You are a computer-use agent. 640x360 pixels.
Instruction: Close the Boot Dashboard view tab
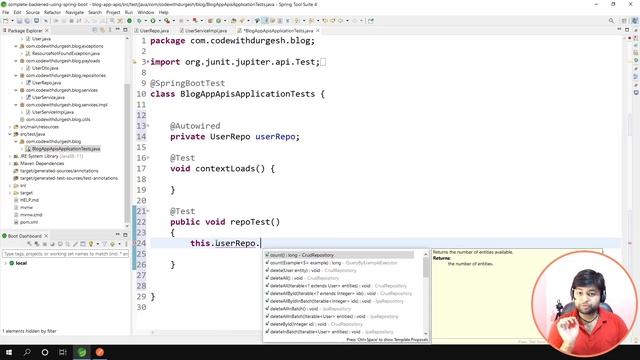point(46,236)
